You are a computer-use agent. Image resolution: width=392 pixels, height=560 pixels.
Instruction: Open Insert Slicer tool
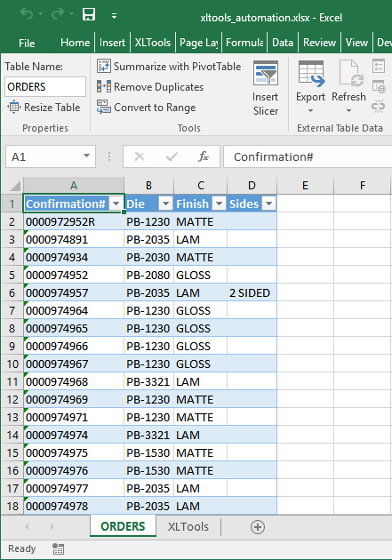coord(265,88)
